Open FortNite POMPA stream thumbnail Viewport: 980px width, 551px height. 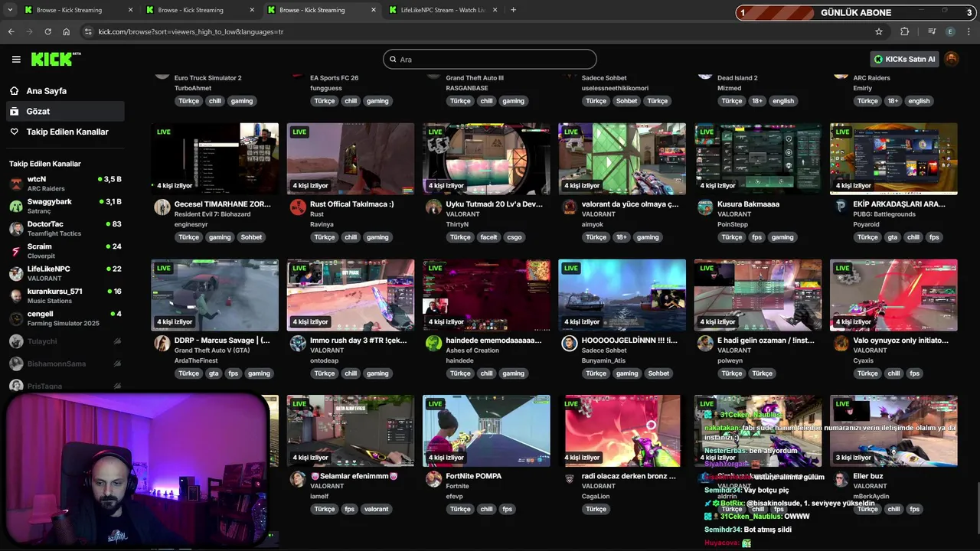(x=486, y=431)
